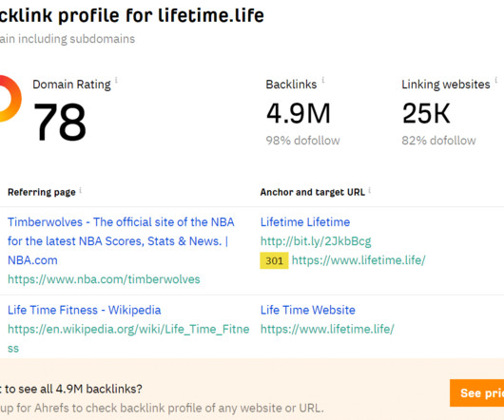This screenshot has width=504, height=420.
Task: Click the 4.9M backlinks count
Action: (299, 113)
